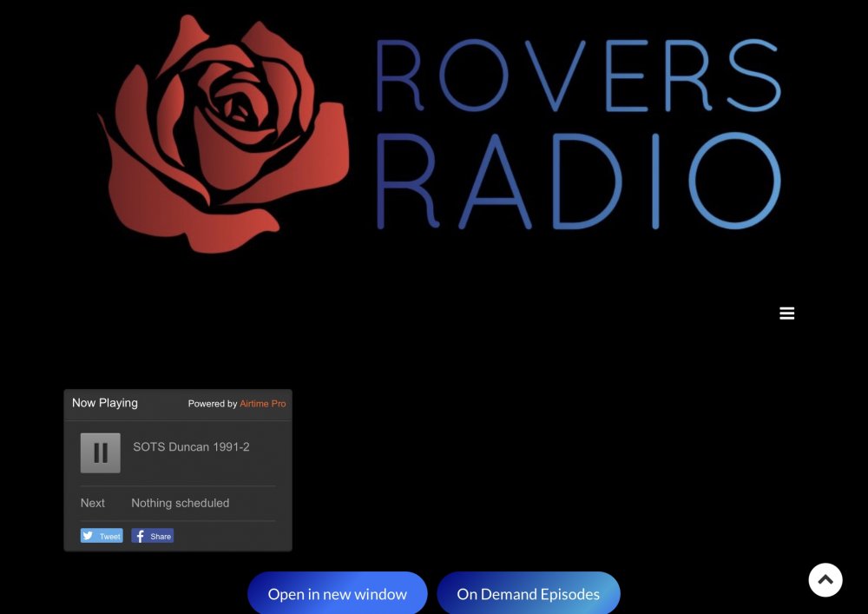This screenshot has width=868, height=614.
Task: Select the track title SOTS Duncan 1991-2
Action: [x=191, y=446]
